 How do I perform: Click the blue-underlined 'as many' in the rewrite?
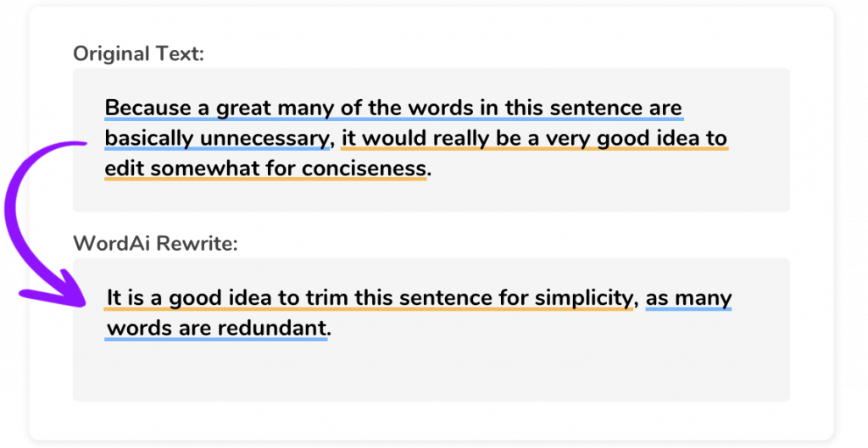click(688, 298)
